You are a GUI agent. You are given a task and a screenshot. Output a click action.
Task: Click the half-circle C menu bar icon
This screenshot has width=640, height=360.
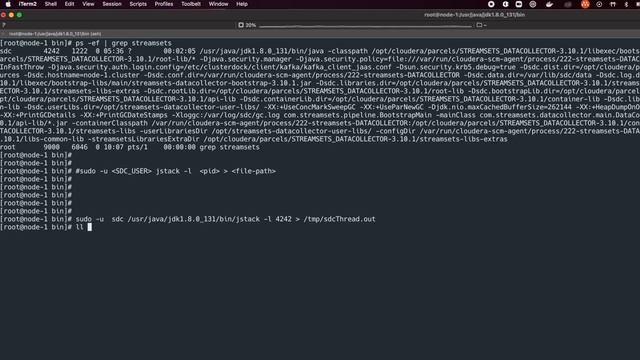505,4
